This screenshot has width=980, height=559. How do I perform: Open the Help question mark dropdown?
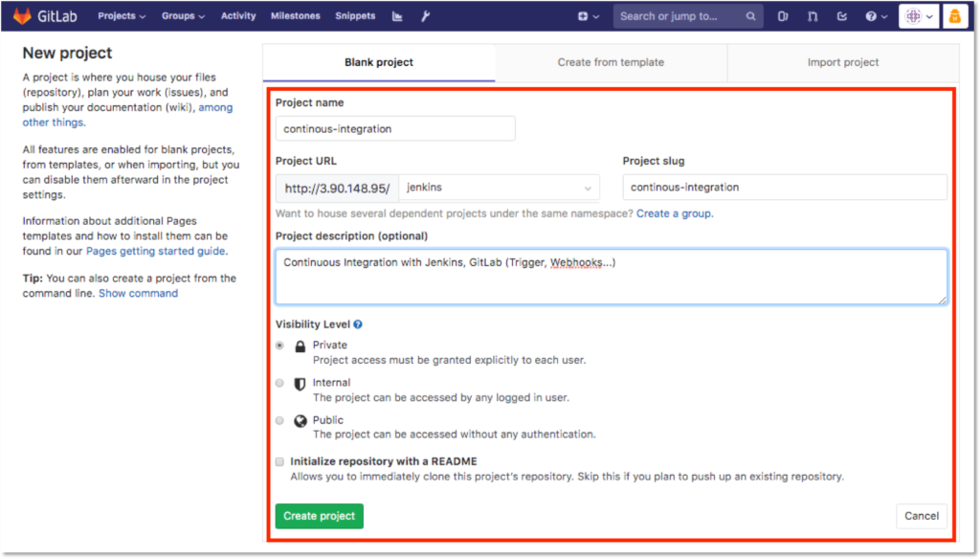tap(877, 17)
